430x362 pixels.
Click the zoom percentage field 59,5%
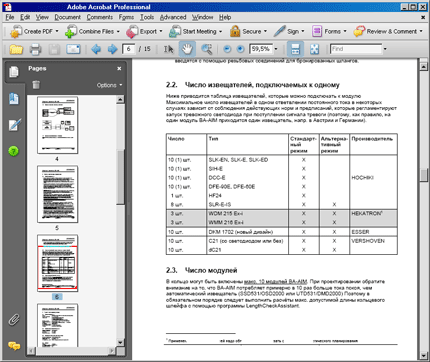tap(261, 49)
